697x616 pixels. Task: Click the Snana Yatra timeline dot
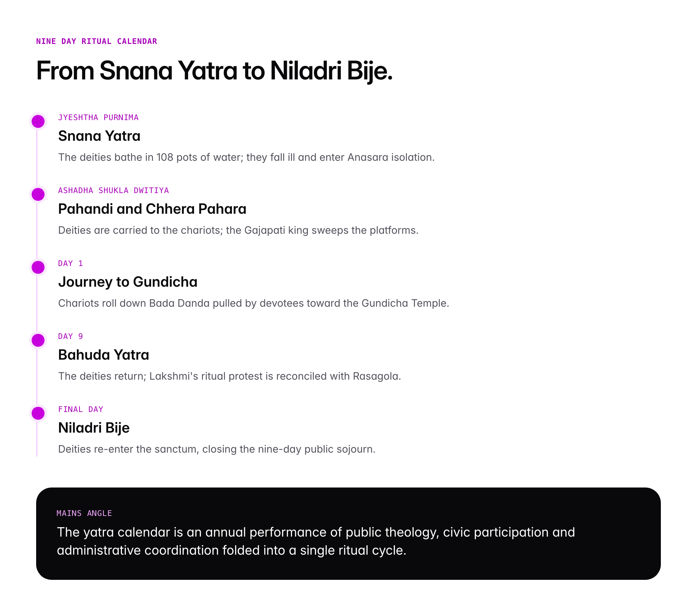click(38, 121)
